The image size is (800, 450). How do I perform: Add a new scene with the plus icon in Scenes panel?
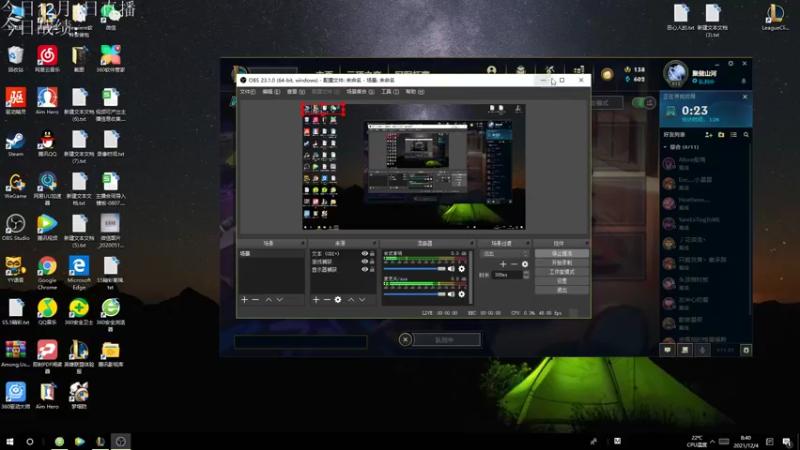244,299
